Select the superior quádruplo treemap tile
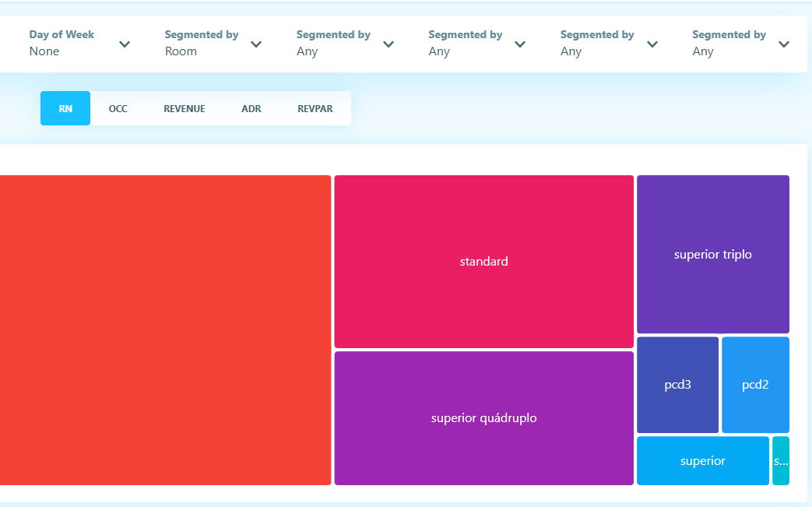Image resolution: width=812 pixels, height=507 pixels. coord(483,418)
